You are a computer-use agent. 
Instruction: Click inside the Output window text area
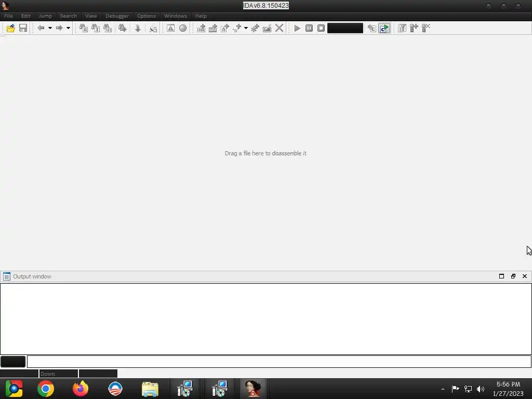pyautogui.click(x=266, y=318)
